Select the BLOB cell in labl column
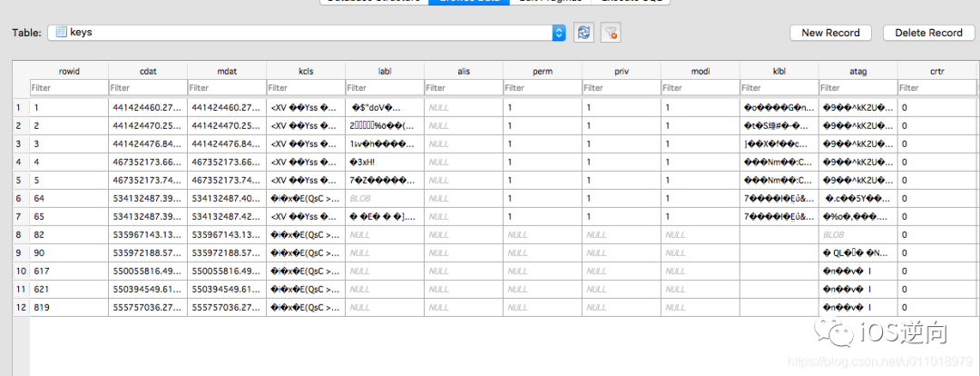The height and width of the screenshot is (376, 980). point(385,198)
